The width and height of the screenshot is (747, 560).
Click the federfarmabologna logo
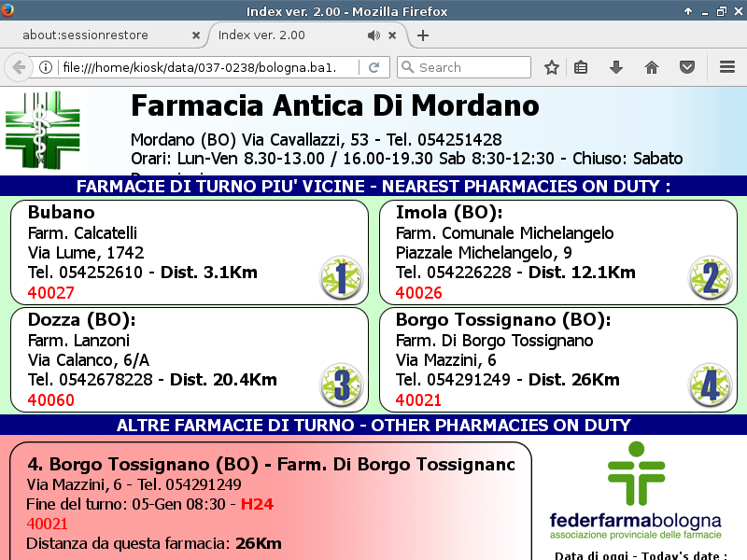pyautogui.click(x=635, y=495)
